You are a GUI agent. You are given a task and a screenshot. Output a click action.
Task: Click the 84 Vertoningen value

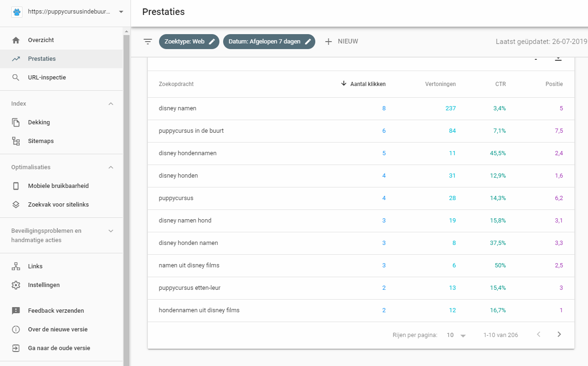tap(452, 131)
